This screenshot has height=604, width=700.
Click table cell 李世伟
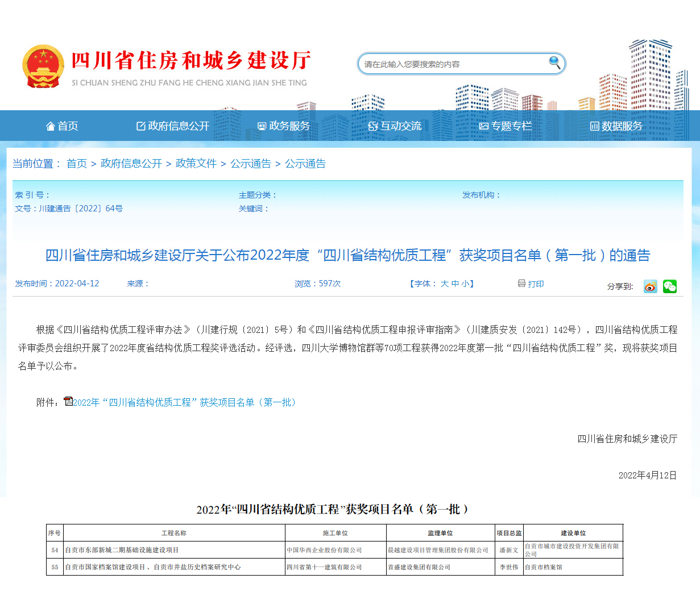point(509,567)
